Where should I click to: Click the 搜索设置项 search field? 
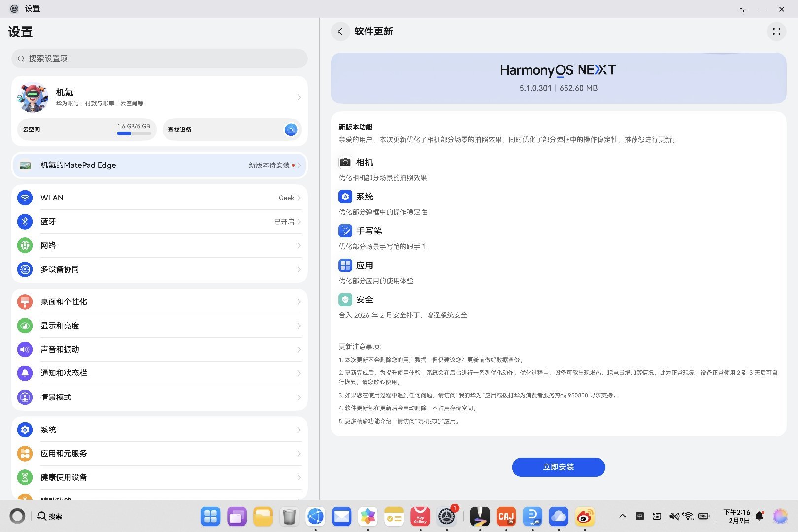pyautogui.click(x=160, y=58)
